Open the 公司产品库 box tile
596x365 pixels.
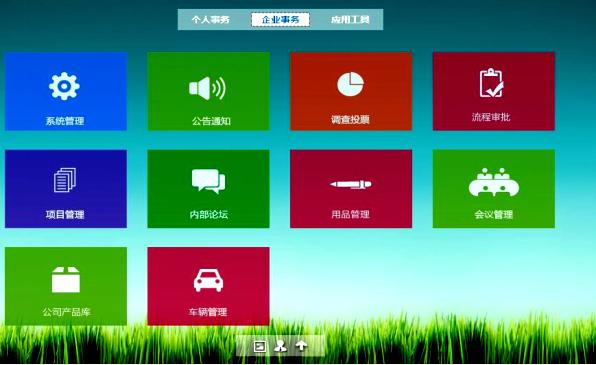[x=66, y=286]
